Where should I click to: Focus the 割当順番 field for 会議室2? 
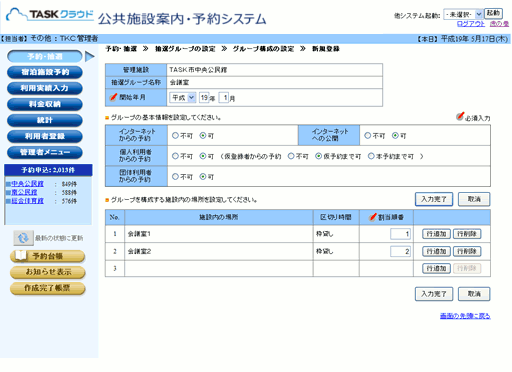[x=400, y=251]
